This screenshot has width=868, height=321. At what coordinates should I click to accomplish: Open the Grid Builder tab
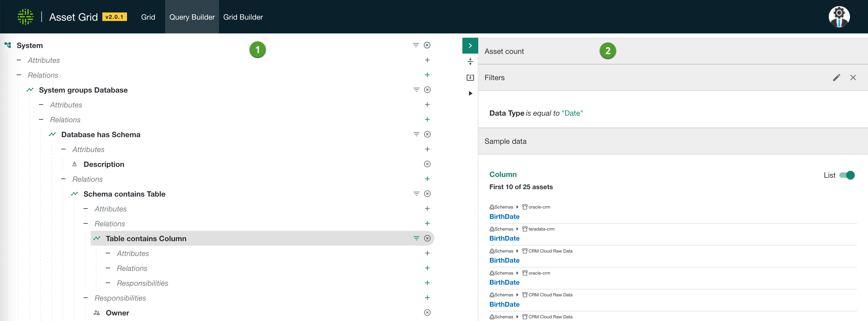click(243, 17)
